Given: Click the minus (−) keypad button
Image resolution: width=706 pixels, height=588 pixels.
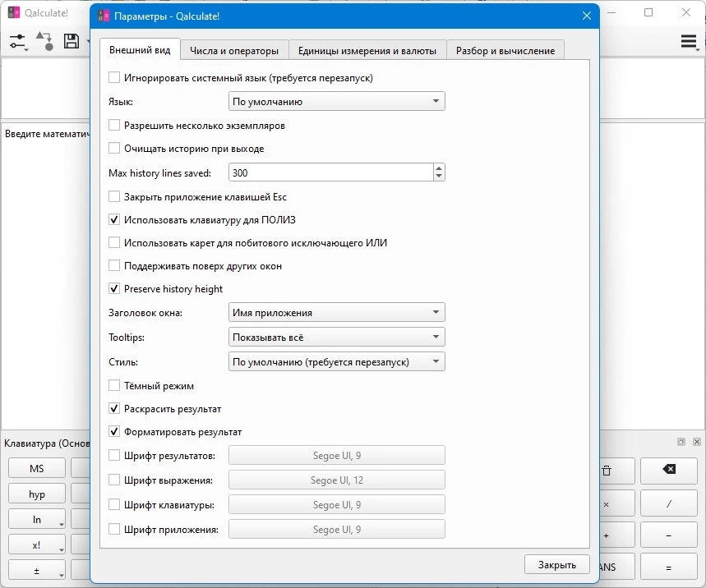Looking at the screenshot, I should pyautogui.click(x=669, y=535).
